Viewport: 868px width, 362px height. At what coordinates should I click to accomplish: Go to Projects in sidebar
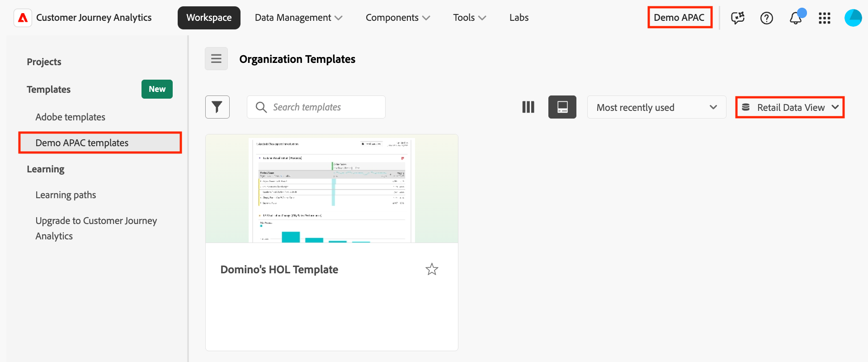click(44, 62)
